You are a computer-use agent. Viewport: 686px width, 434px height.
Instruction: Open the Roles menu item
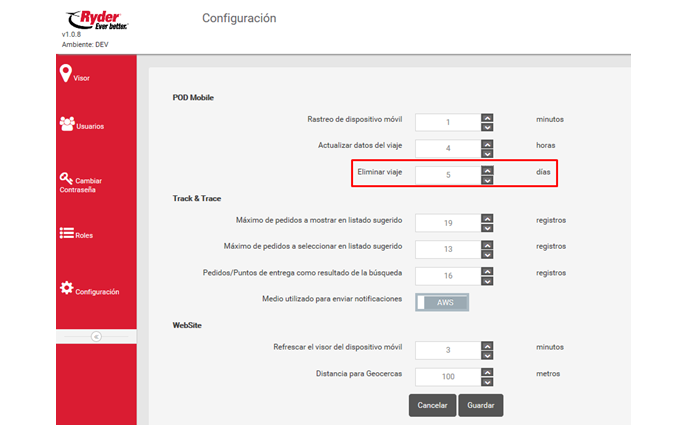[x=84, y=235]
